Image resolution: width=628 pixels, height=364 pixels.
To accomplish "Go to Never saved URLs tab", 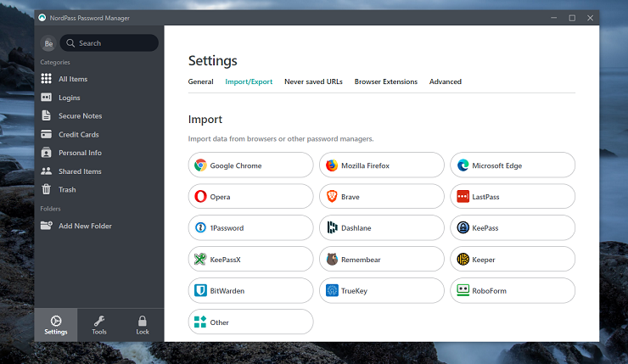I will pos(313,81).
